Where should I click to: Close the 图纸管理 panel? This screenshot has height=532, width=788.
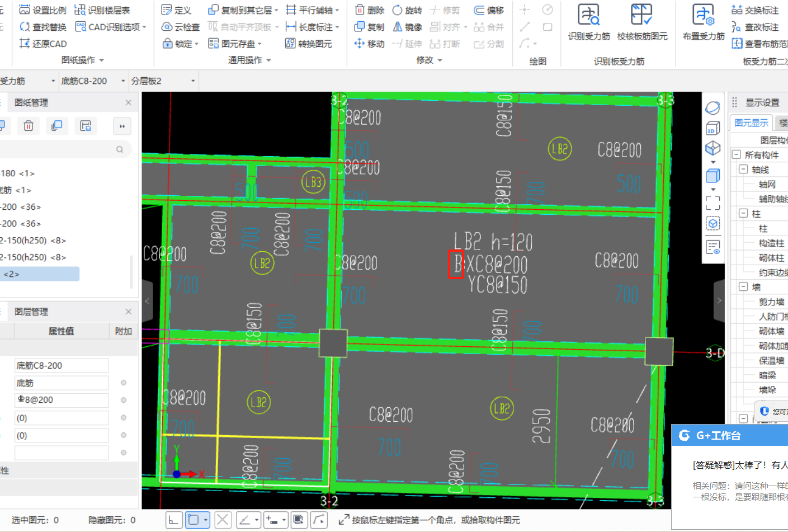(128, 102)
